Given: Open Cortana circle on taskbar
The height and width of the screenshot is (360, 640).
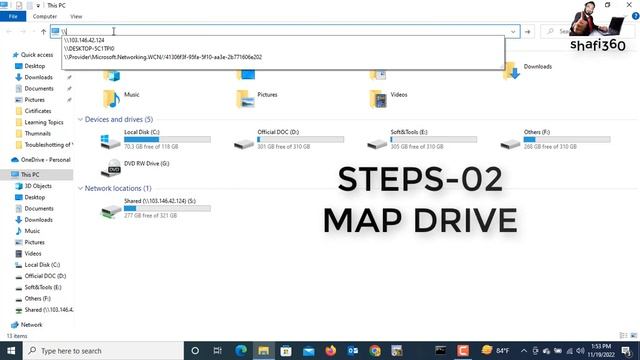Looking at the screenshot, I should click(195, 351).
